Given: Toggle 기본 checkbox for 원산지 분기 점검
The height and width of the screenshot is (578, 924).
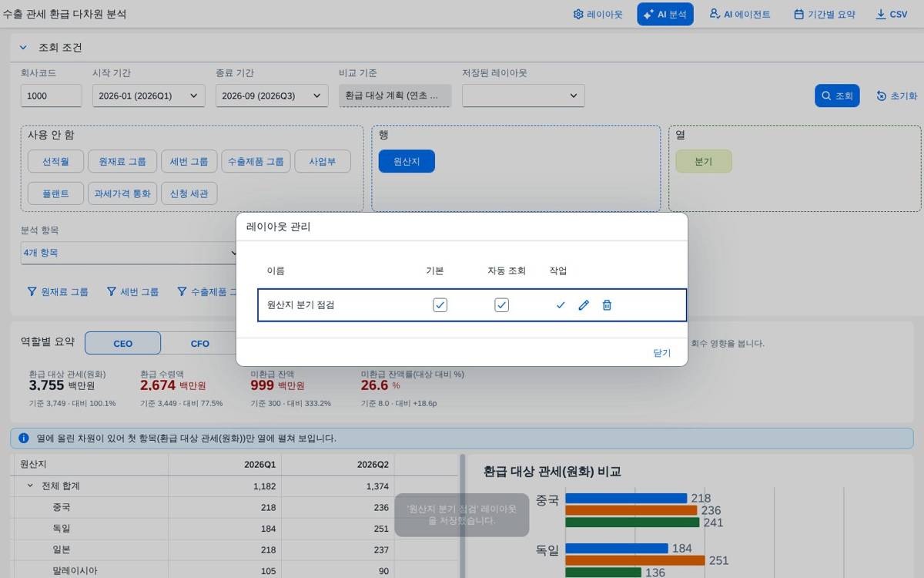Looking at the screenshot, I should (x=440, y=305).
